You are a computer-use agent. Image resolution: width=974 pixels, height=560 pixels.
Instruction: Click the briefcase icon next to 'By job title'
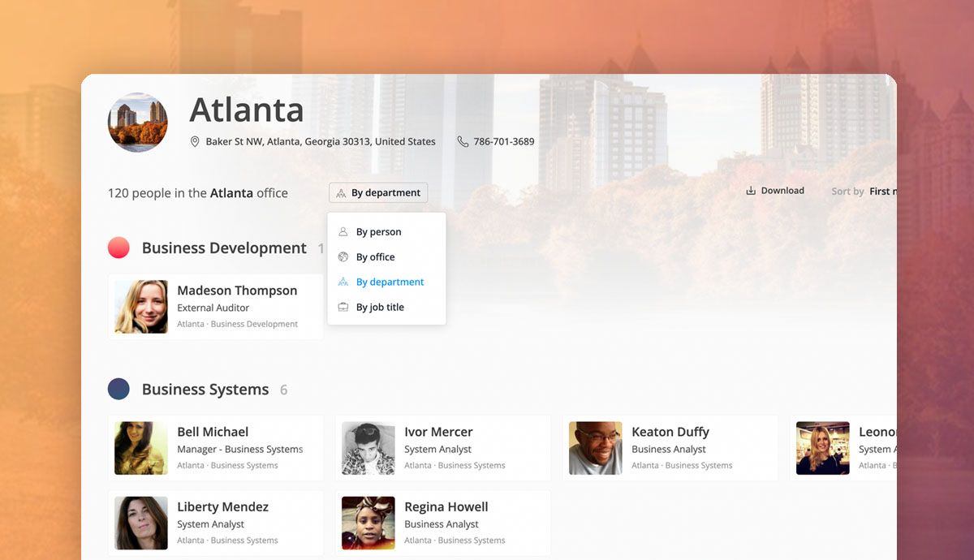345,307
